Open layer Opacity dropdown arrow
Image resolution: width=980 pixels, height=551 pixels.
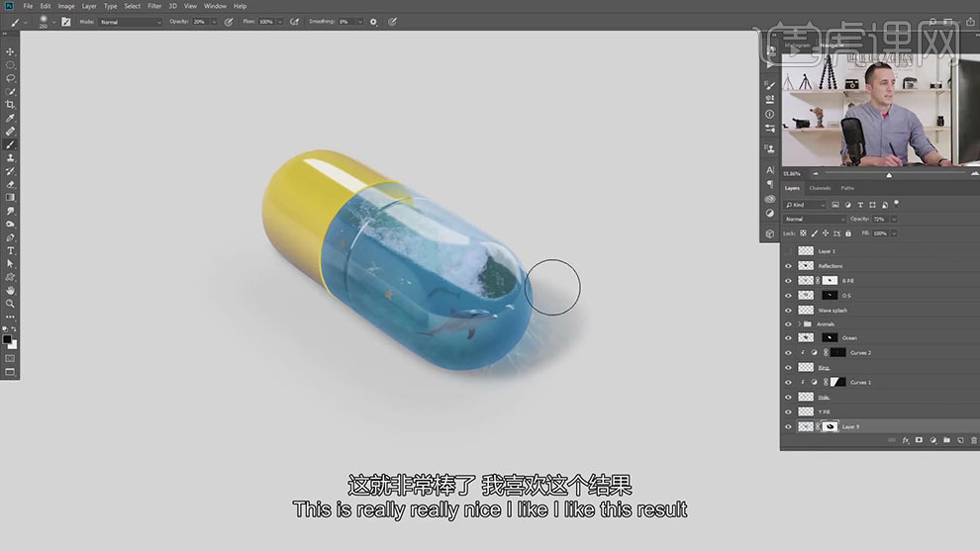coord(895,220)
